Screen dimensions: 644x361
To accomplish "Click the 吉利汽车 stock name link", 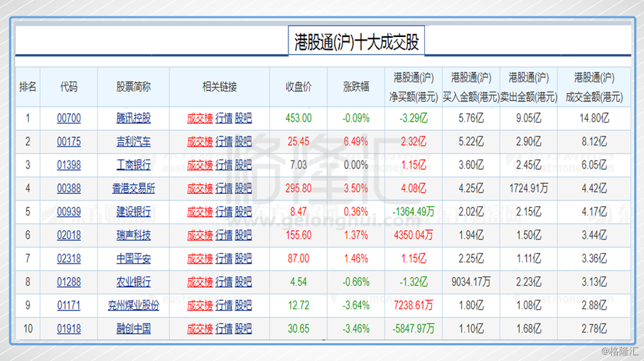I will 134,141.
